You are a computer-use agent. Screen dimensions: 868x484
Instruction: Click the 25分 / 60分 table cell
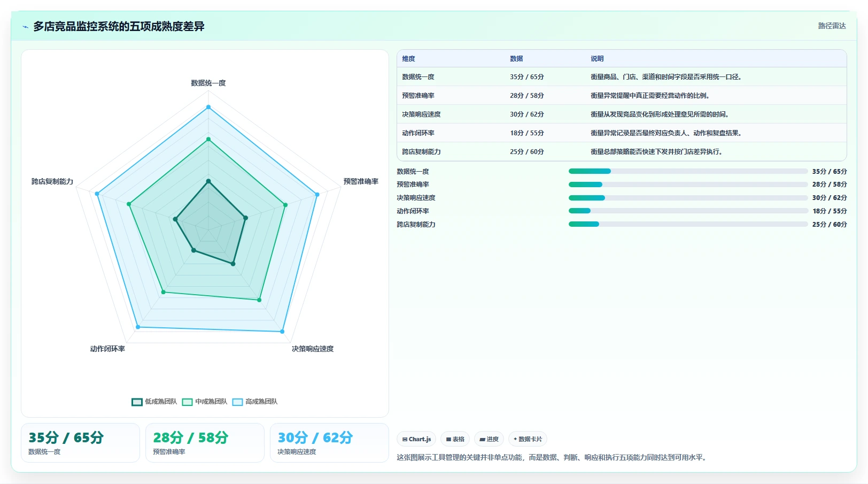[527, 152]
